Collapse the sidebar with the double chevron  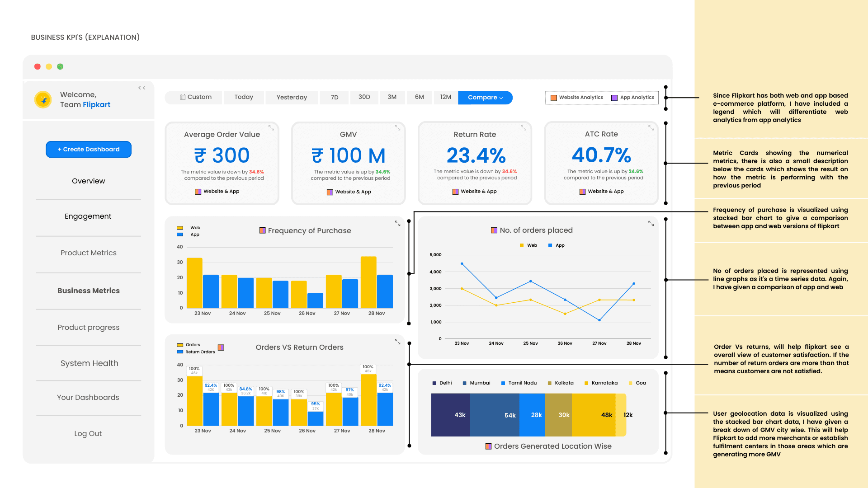click(x=142, y=88)
